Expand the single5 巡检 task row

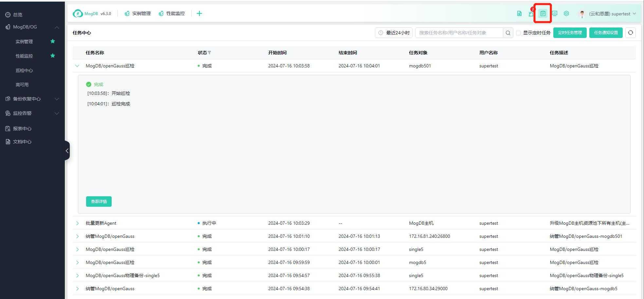pos(77,249)
